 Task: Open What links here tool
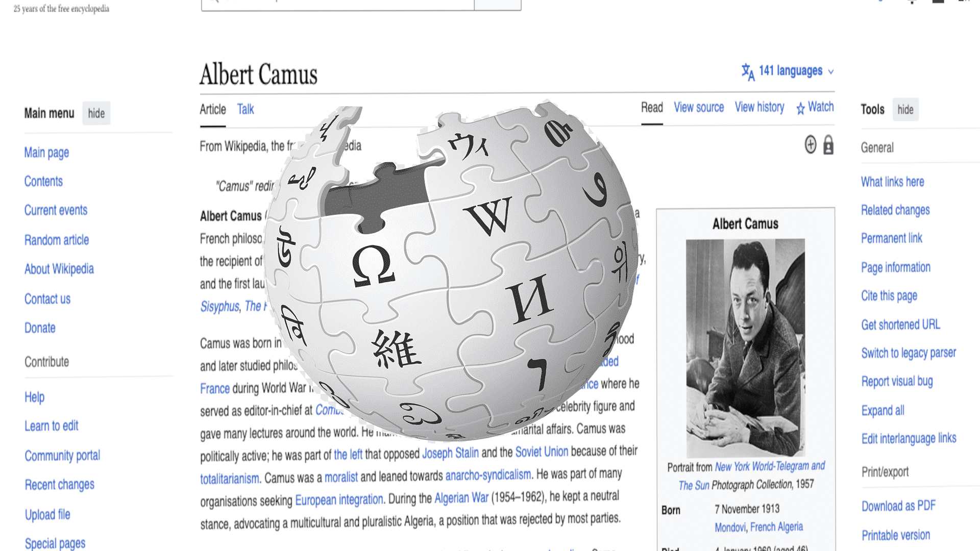pyautogui.click(x=892, y=182)
